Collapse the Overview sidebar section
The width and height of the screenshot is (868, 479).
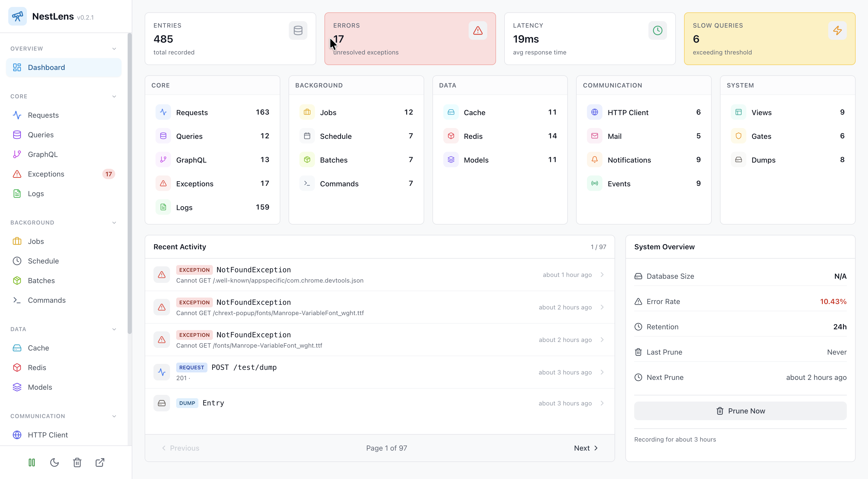pos(114,49)
